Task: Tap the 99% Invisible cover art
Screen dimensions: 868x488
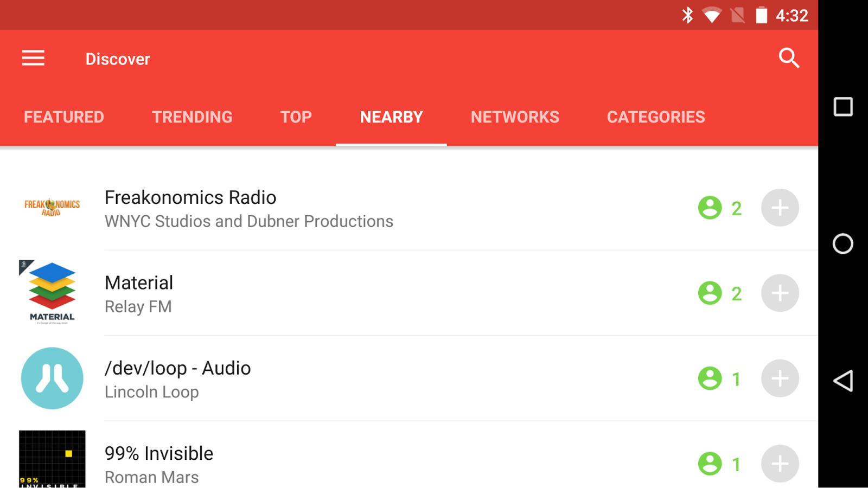Action: tap(52, 460)
